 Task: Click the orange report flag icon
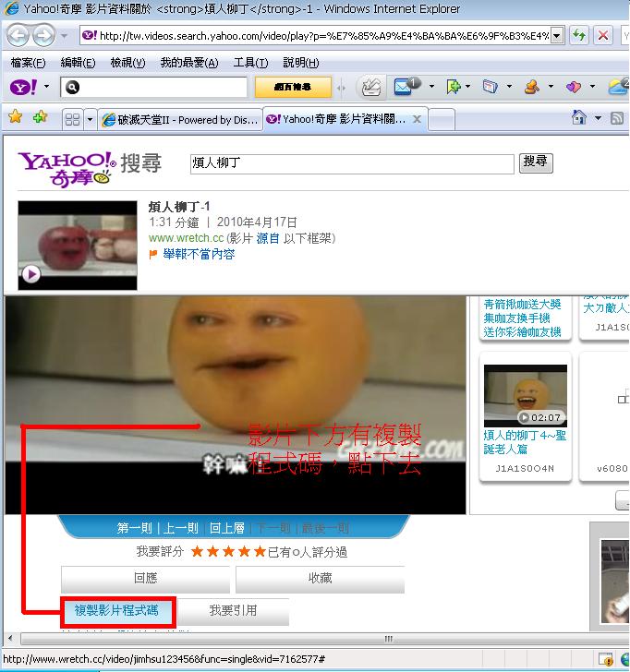[153, 255]
